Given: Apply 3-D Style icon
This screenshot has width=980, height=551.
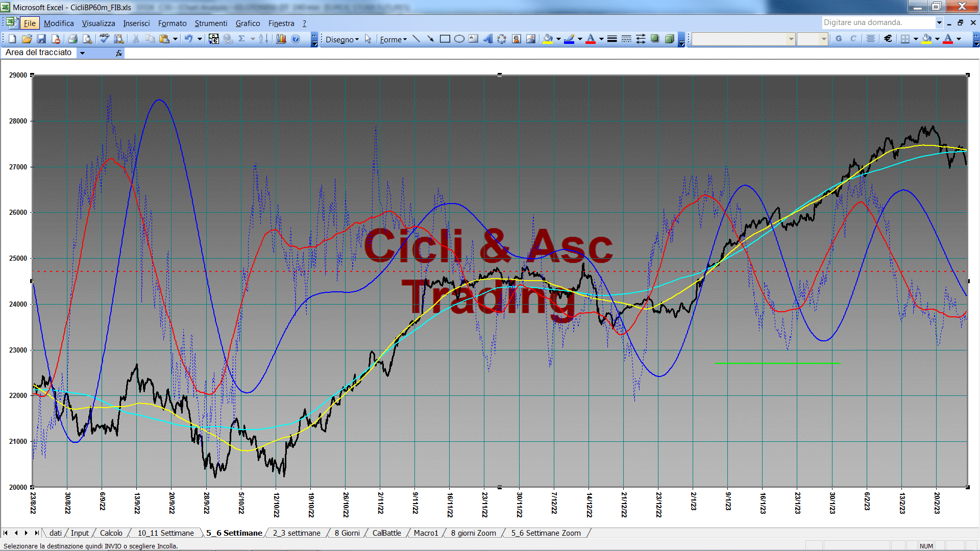Looking at the screenshot, I should click(669, 39).
